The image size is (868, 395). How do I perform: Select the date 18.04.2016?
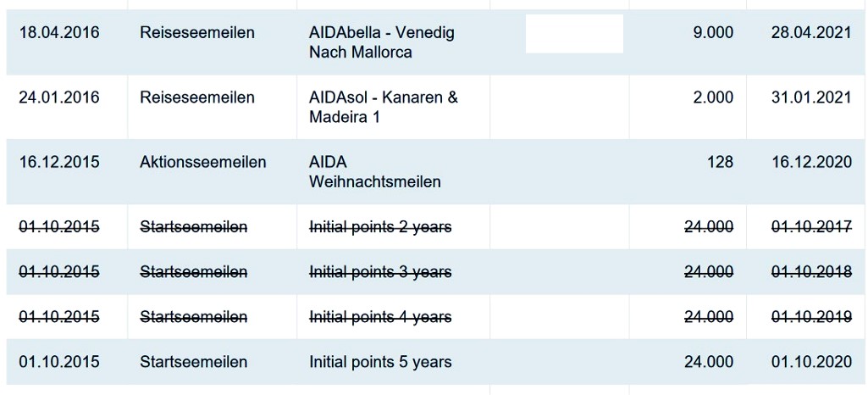pyautogui.click(x=58, y=33)
